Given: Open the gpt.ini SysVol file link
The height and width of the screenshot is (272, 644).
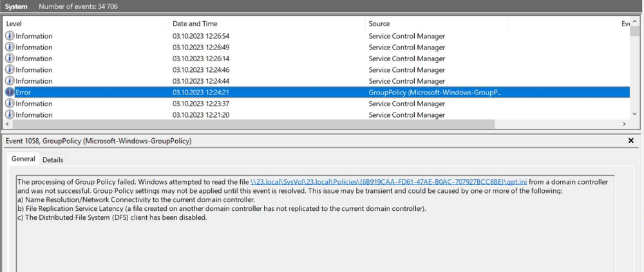Looking at the screenshot, I should (388, 182).
